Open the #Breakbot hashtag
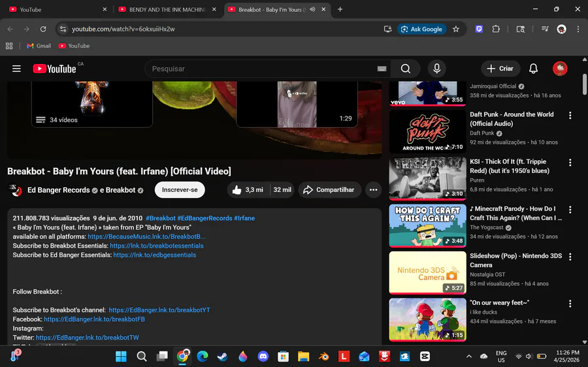588x367 pixels. 161,218
